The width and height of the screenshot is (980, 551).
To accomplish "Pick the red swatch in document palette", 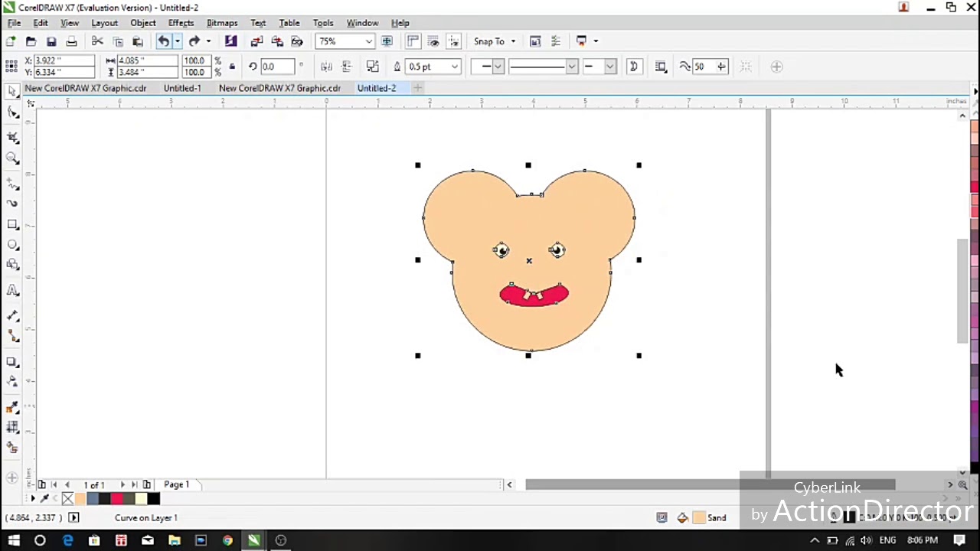I will tap(117, 499).
